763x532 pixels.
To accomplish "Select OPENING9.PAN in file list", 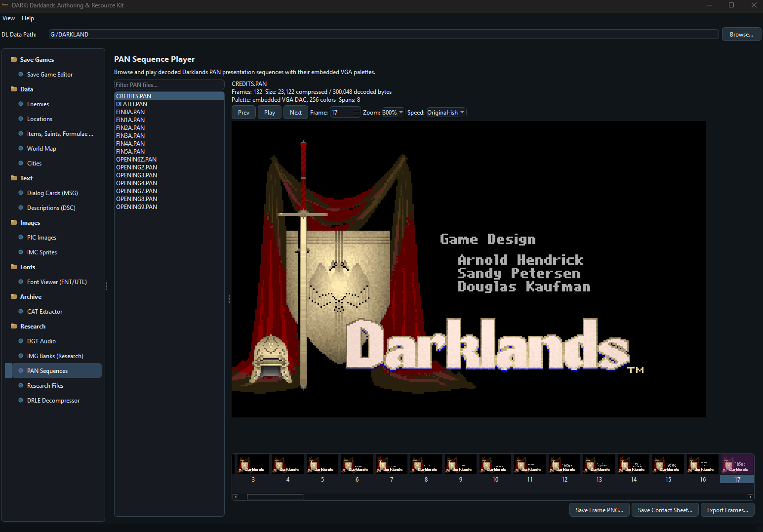I will tap(169, 206).
